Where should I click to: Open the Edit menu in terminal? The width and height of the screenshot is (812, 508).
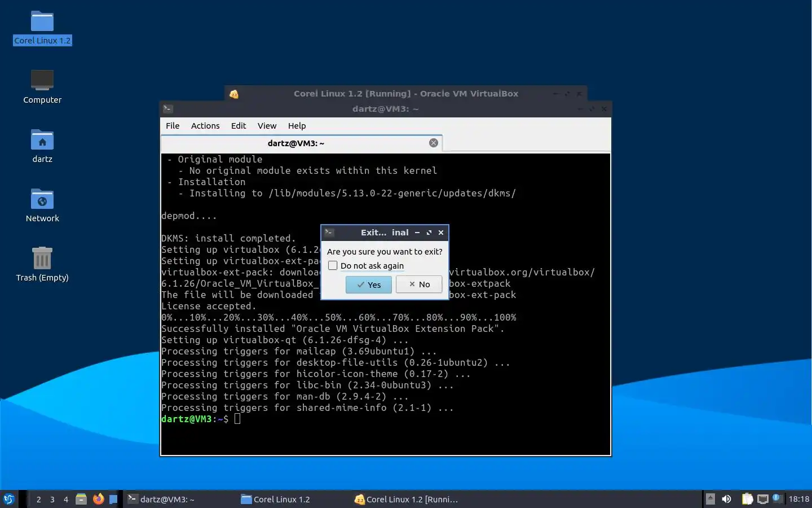[239, 126]
